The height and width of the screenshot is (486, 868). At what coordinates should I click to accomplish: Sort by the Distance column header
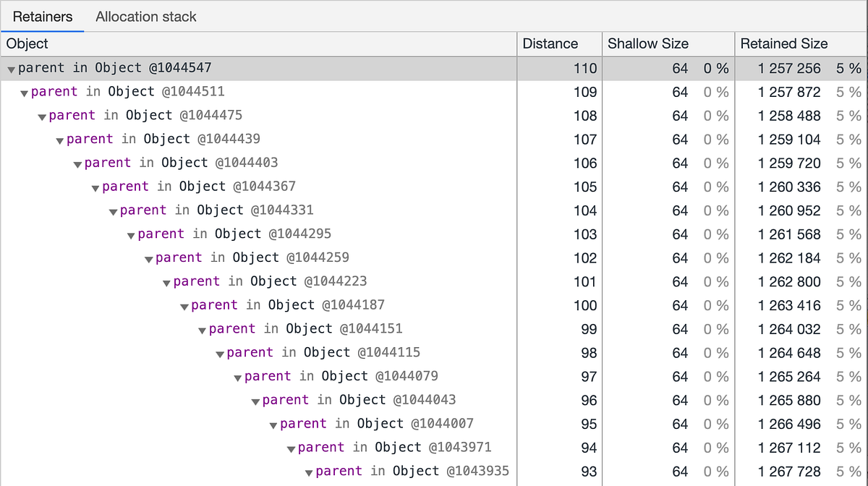click(550, 43)
